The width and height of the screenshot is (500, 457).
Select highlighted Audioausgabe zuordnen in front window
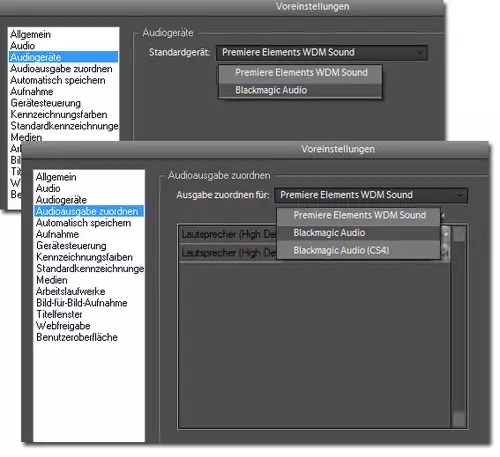89,211
